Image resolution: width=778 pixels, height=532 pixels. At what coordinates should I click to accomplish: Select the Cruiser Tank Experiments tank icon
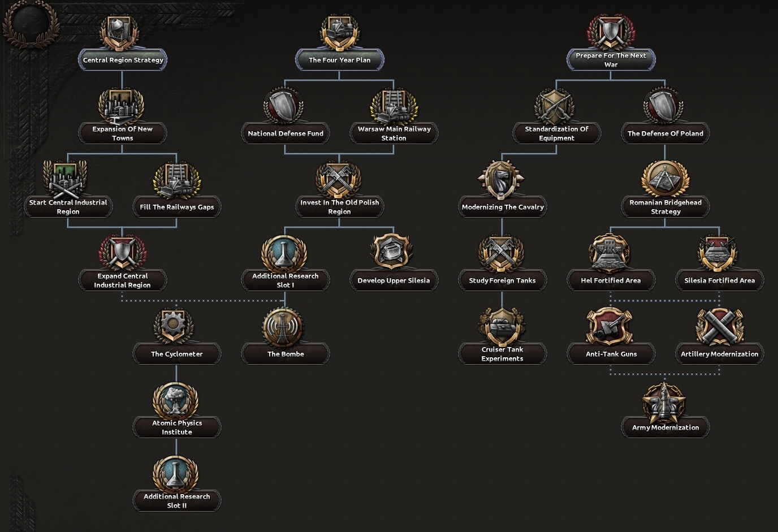click(502, 326)
